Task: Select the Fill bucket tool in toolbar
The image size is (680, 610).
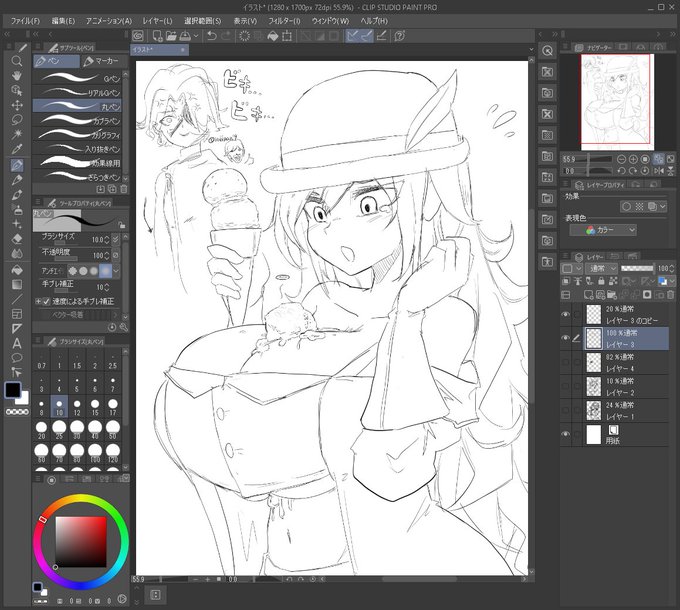Action: (16, 270)
